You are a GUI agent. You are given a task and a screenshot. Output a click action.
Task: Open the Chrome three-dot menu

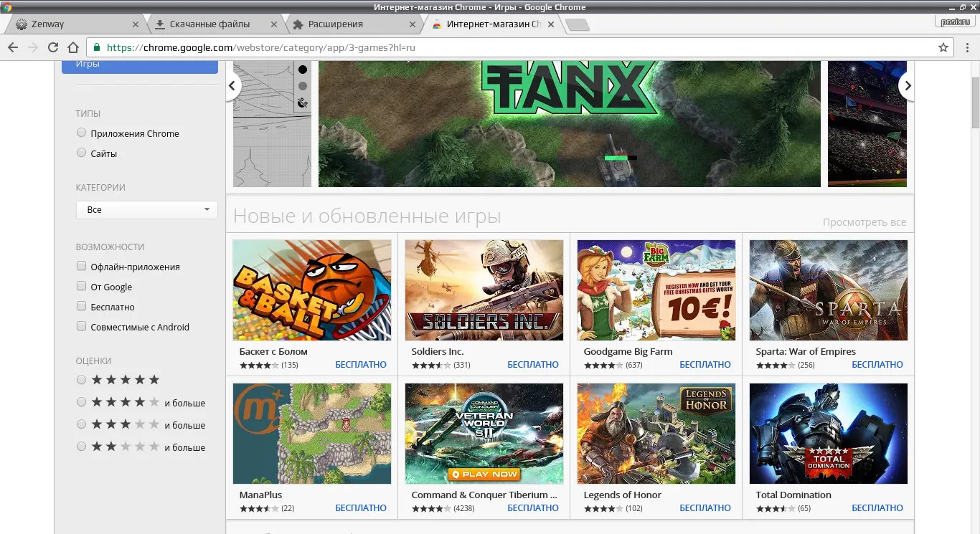(x=967, y=47)
